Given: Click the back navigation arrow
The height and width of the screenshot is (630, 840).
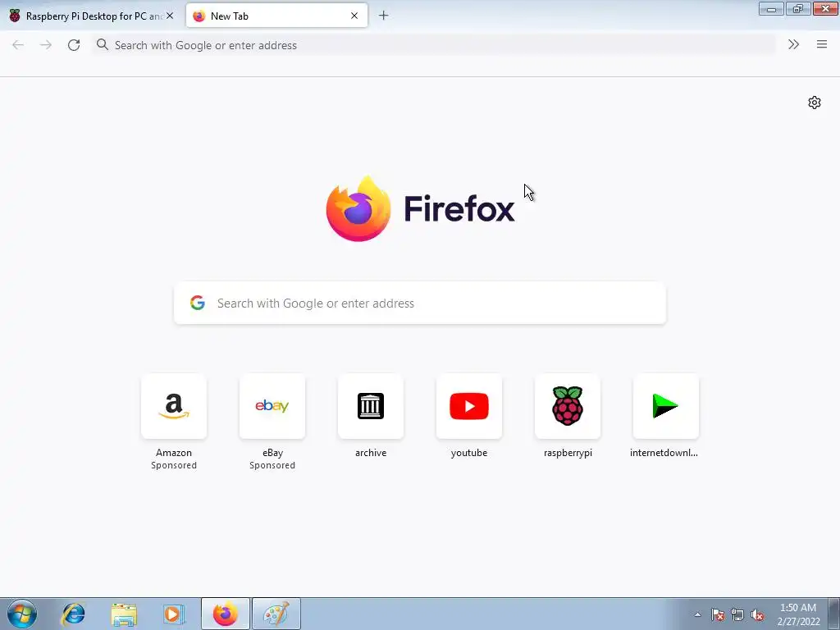Looking at the screenshot, I should 18,45.
